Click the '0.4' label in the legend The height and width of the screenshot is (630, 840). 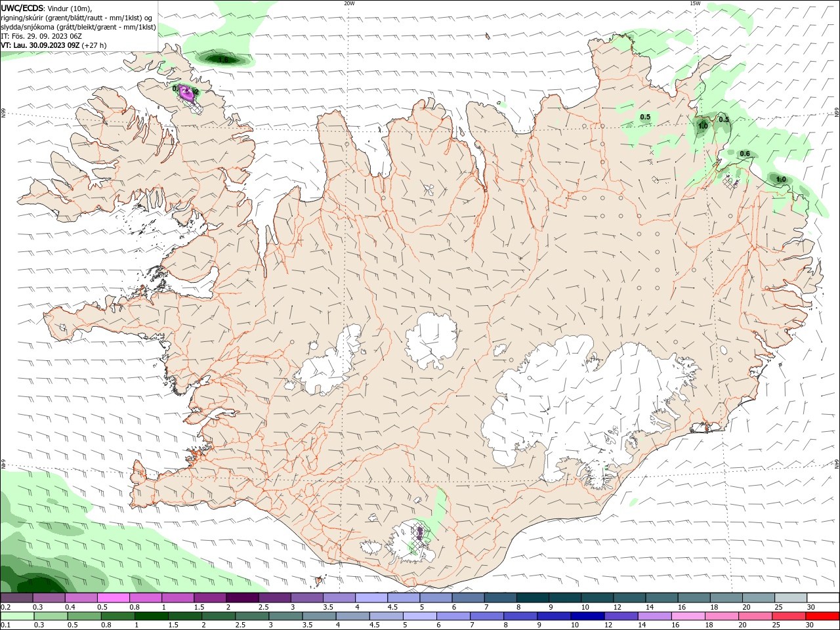(x=70, y=608)
